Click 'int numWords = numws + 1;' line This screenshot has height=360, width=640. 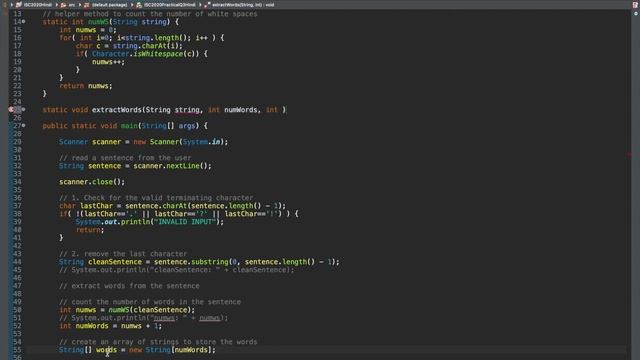click(x=110, y=326)
